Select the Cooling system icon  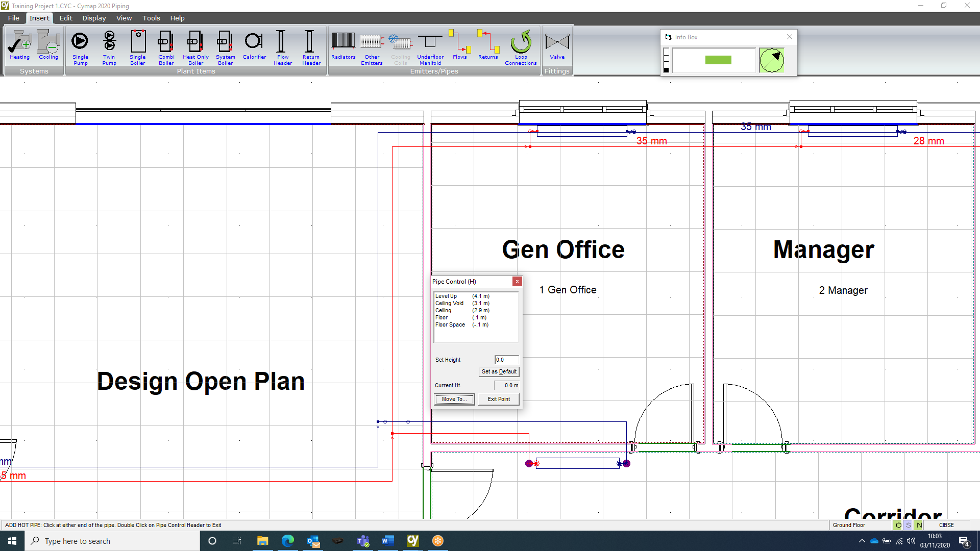(x=48, y=45)
